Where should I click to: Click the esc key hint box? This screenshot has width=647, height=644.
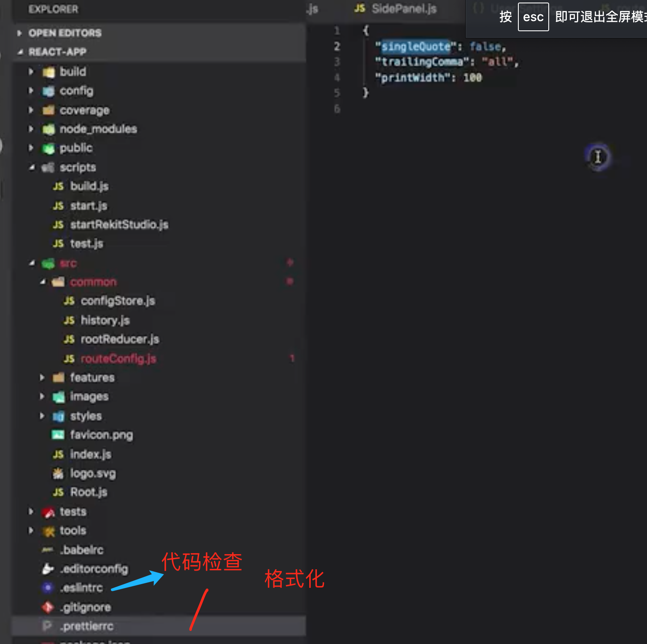coord(533,17)
